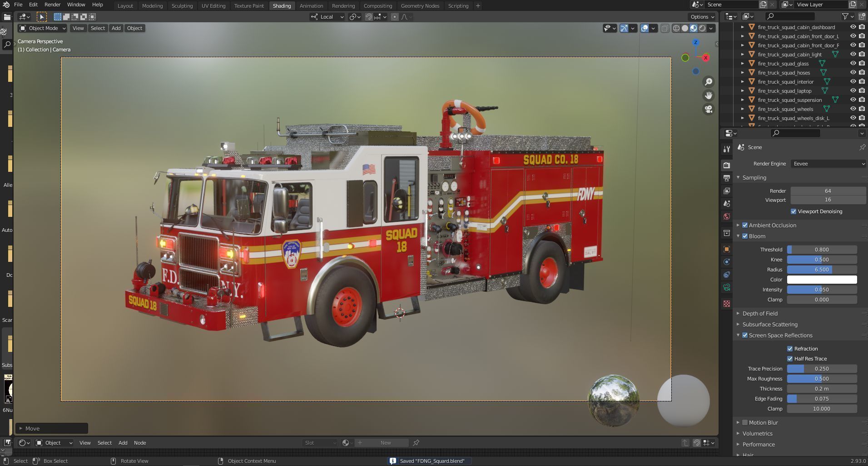Expand the Subsurface Scattering panel
This screenshot has width=868, height=466.
[x=770, y=324]
